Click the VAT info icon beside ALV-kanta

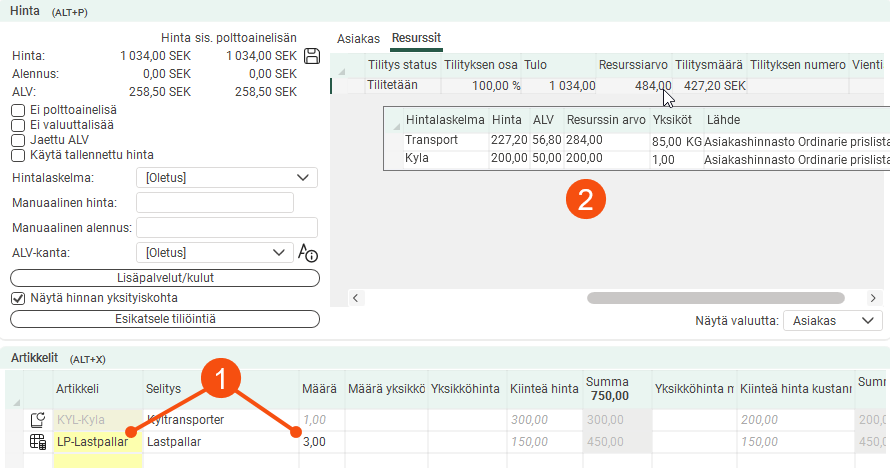click(x=308, y=253)
